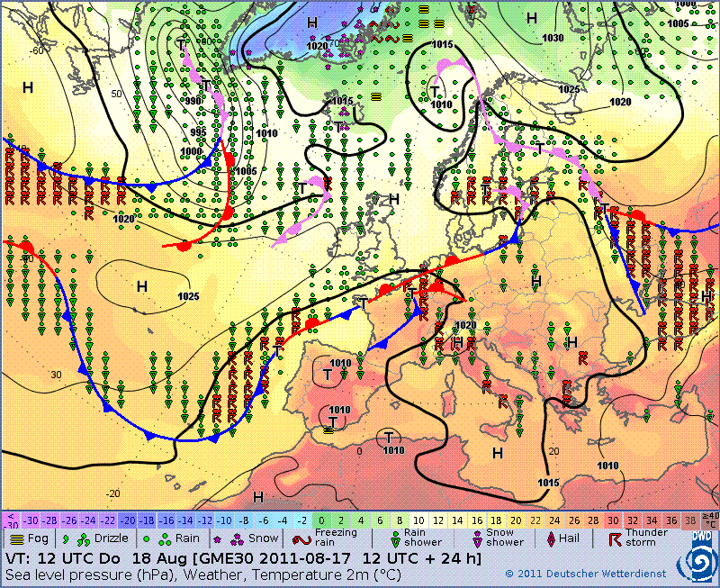Click the T marker inside the 1010 isobar over Scandinavia
The image size is (720, 588).
[435, 92]
